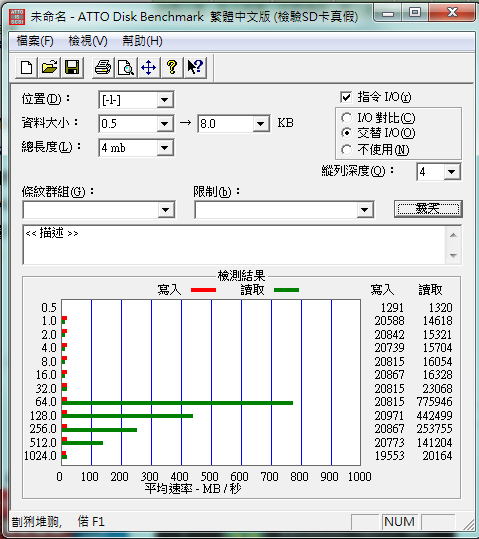Open the 檢視(V) menu
Viewport: 479px width, 539px height.
[88, 41]
